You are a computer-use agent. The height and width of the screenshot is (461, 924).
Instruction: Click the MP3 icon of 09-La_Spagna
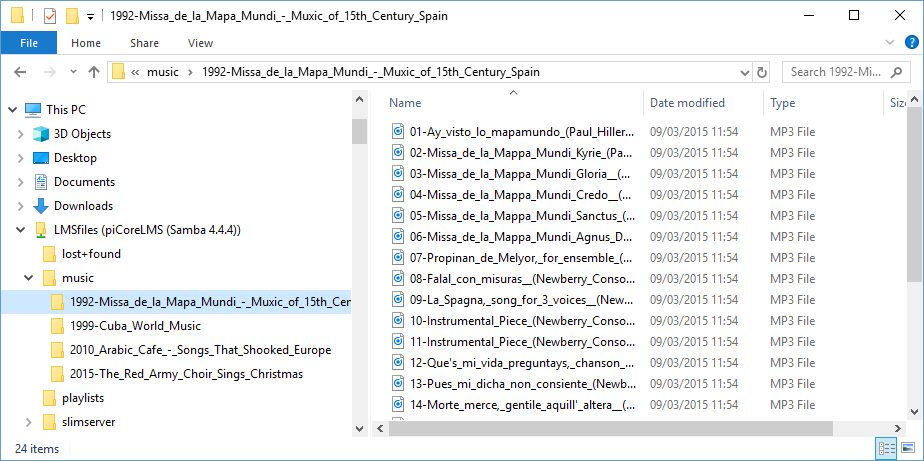pos(398,299)
